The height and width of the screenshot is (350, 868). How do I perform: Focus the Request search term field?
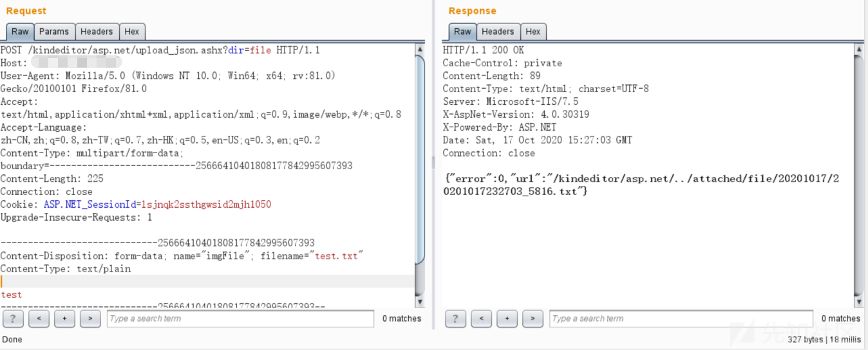(240, 318)
